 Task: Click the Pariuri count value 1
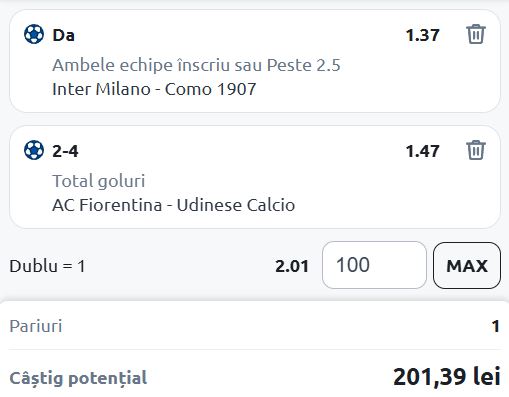(x=496, y=326)
